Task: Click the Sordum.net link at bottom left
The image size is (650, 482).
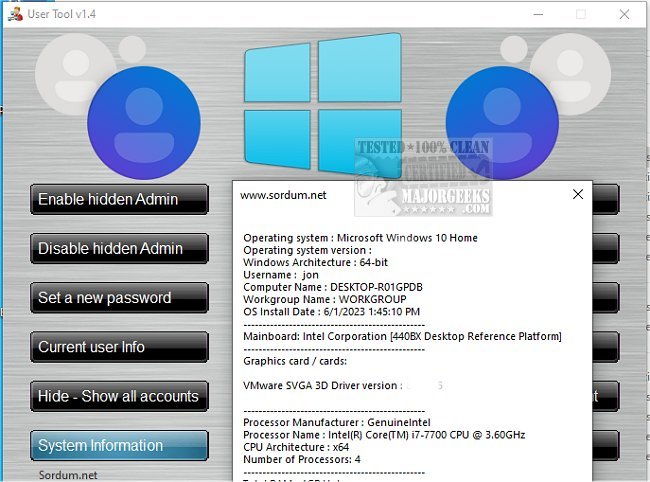Action: (68, 475)
